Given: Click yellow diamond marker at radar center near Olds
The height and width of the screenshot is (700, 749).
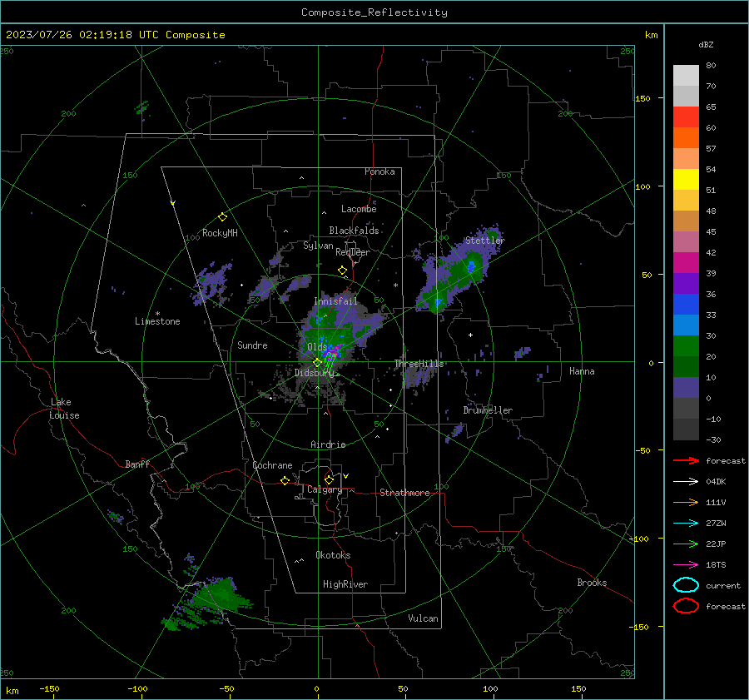Looking at the screenshot, I should coord(317,363).
